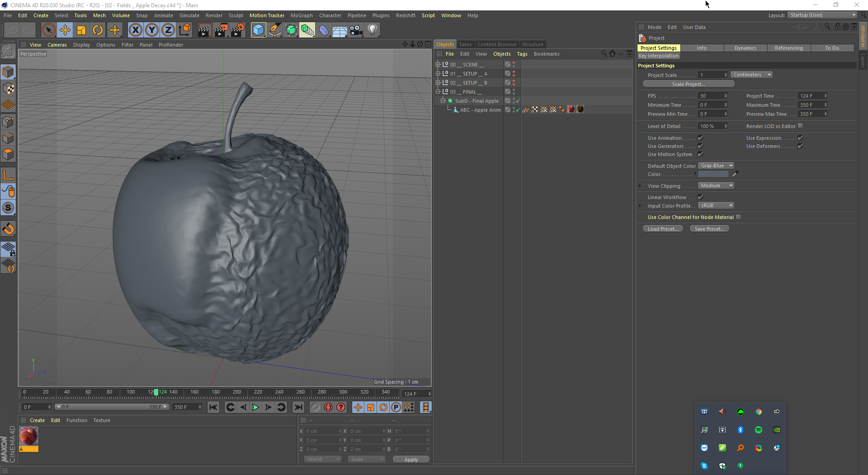Activate the Rotate tool
Screen dimensions: 868x475
[98, 30]
